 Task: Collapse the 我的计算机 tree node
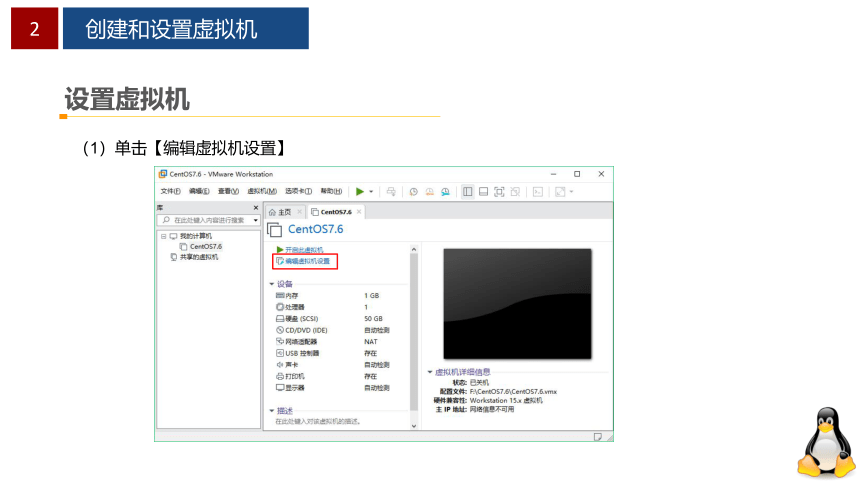(163, 237)
